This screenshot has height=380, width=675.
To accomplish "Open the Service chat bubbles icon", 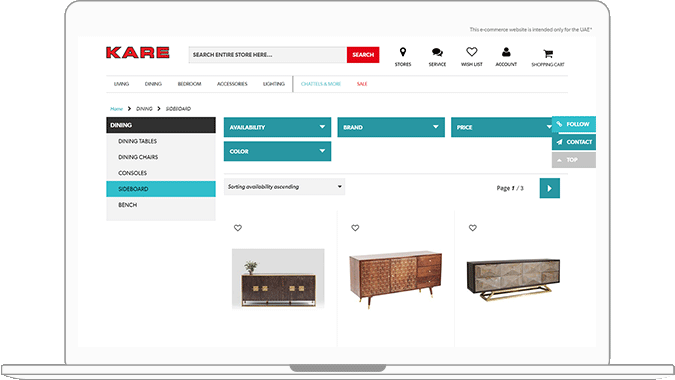I will coord(437,53).
